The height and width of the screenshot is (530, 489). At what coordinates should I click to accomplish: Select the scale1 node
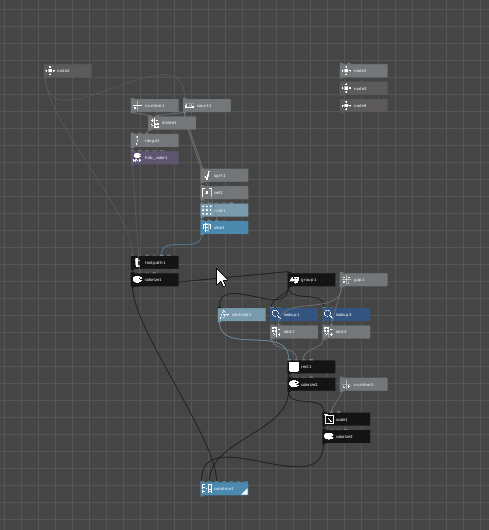[346, 419]
